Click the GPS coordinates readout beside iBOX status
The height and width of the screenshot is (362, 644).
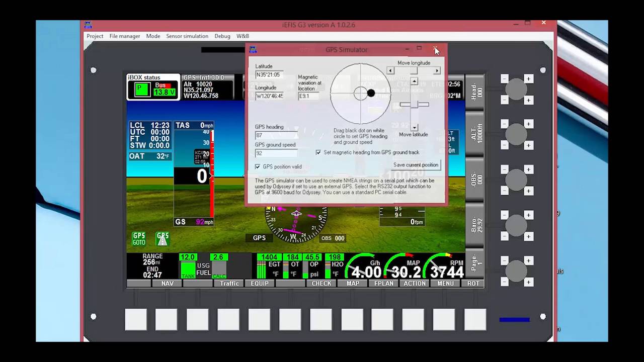[207, 87]
